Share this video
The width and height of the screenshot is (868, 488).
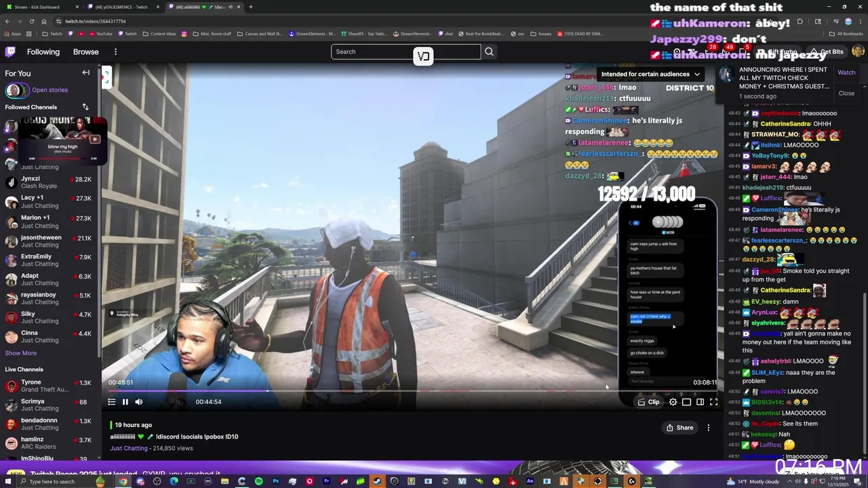pyautogui.click(x=679, y=428)
